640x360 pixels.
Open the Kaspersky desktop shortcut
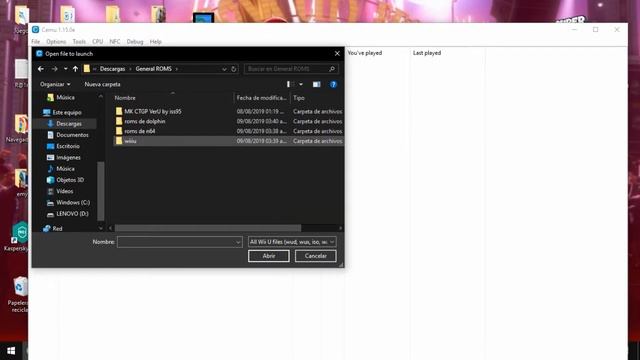(x=17, y=236)
